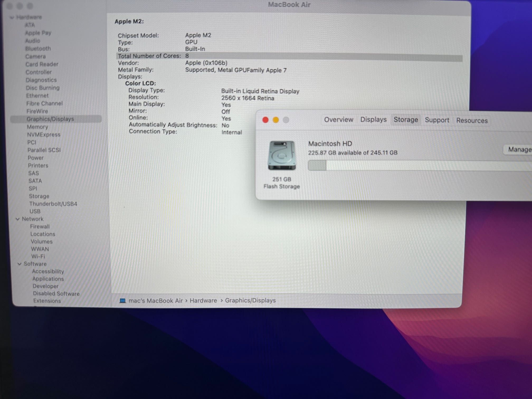Select Card Reader entry
The height and width of the screenshot is (399, 532).
pyautogui.click(x=42, y=64)
